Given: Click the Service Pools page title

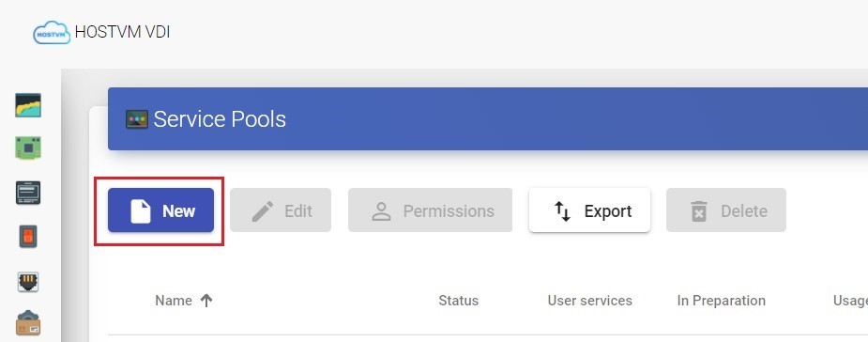Looking at the screenshot, I should pos(220,119).
